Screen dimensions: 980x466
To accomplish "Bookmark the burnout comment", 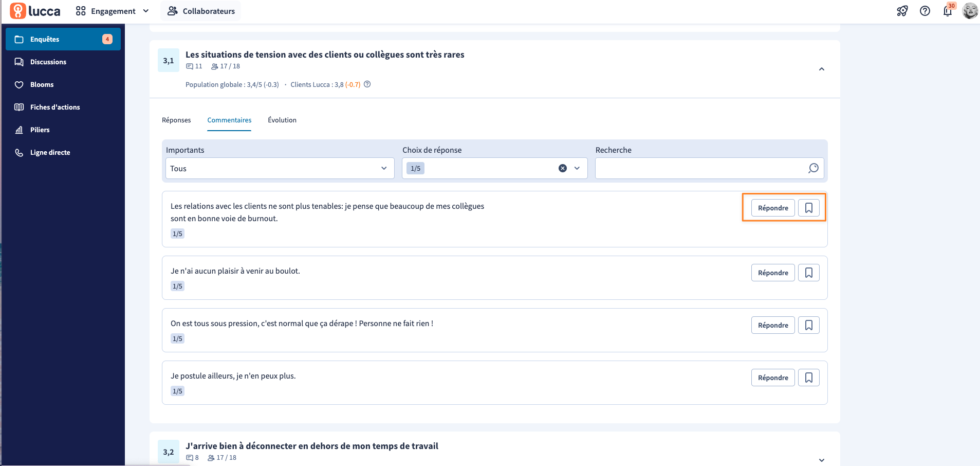I will tap(809, 208).
